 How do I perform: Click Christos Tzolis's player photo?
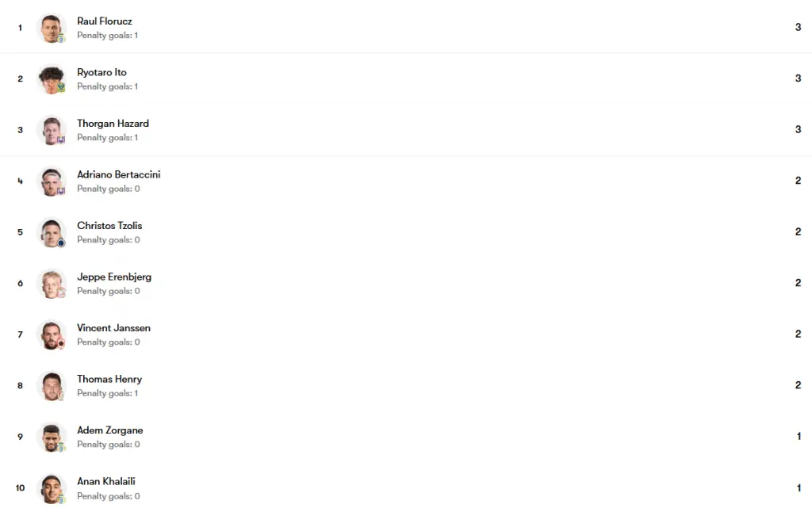click(52, 232)
